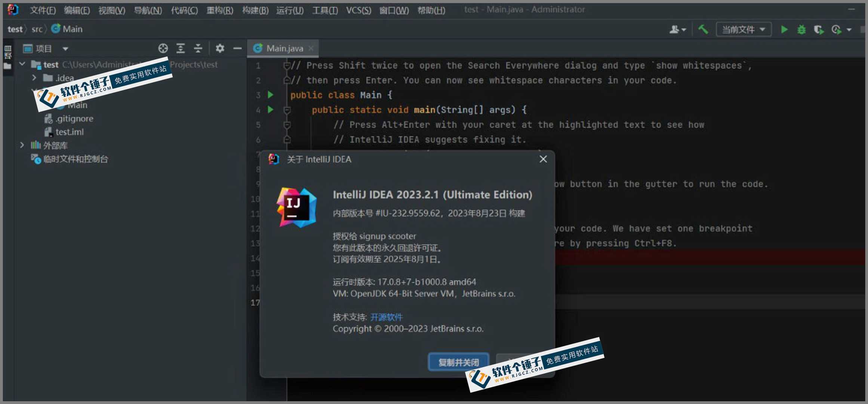
Task: Open the 导航(N) menu
Action: [x=148, y=10]
